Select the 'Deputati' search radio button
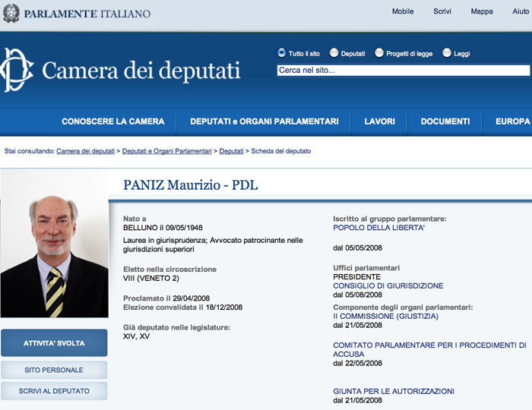 [334, 53]
